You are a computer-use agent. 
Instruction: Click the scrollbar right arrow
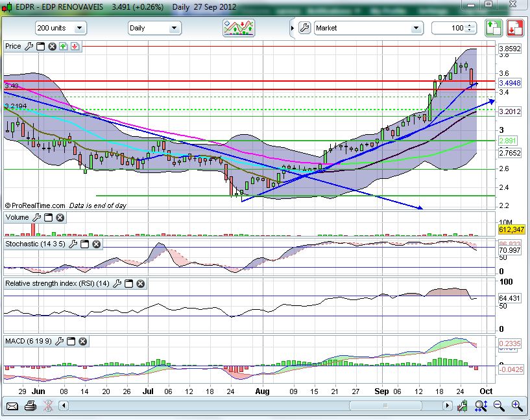pos(447,406)
